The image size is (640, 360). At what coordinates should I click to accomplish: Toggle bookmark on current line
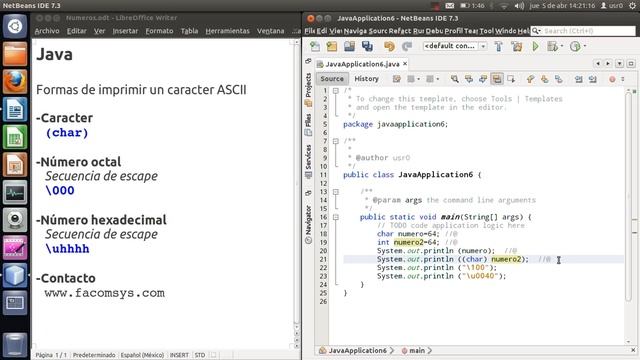pos(559,79)
